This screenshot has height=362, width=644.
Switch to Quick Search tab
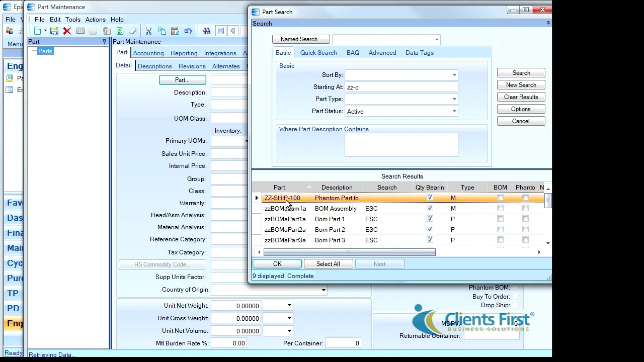pyautogui.click(x=318, y=53)
